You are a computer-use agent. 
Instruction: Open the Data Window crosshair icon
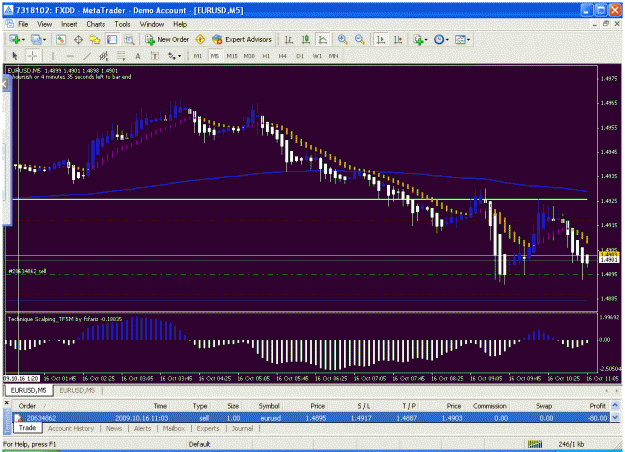click(x=78, y=39)
